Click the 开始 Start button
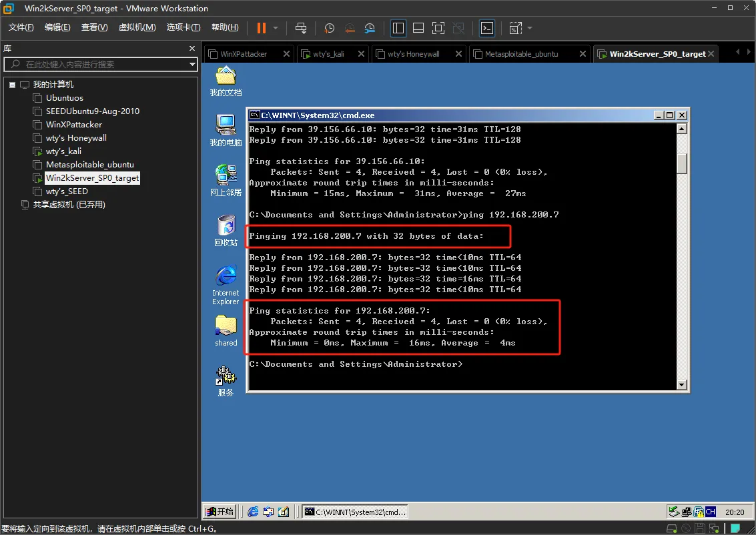Viewport: 756px width, 535px height. click(x=220, y=512)
